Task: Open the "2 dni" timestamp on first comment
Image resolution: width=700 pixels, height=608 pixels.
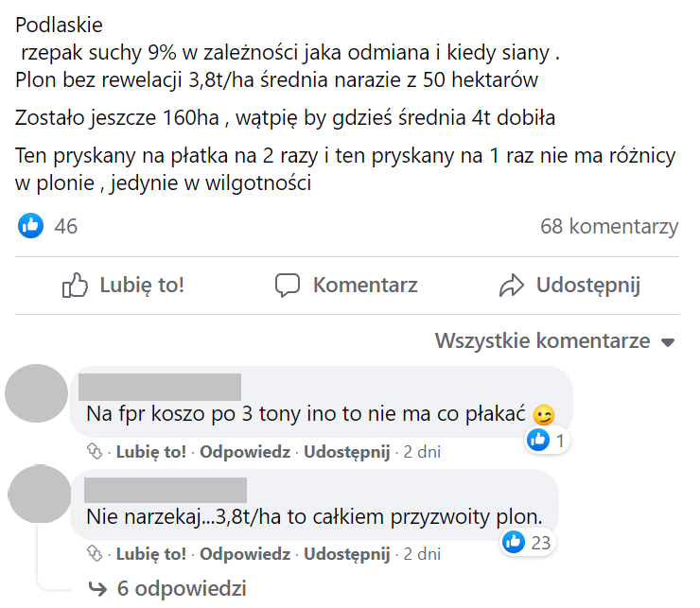Action: click(x=422, y=452)
